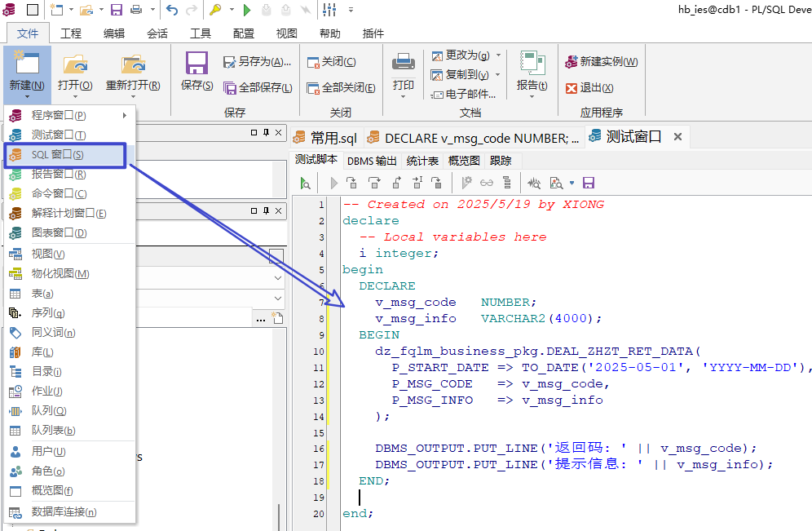The height and width of the screenshot is (531, 812).
Task: Click the Log on key icon
Action: 215,9
